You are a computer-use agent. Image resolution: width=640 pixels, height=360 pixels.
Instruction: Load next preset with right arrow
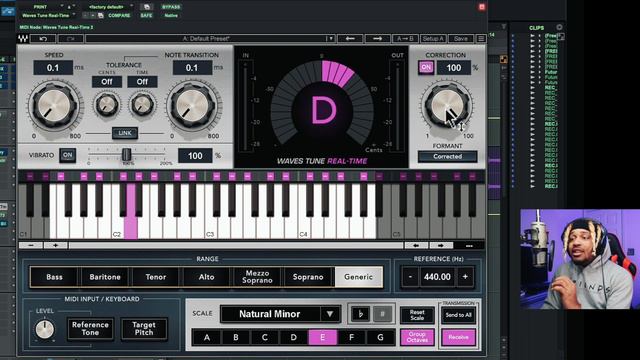point(377,38)
